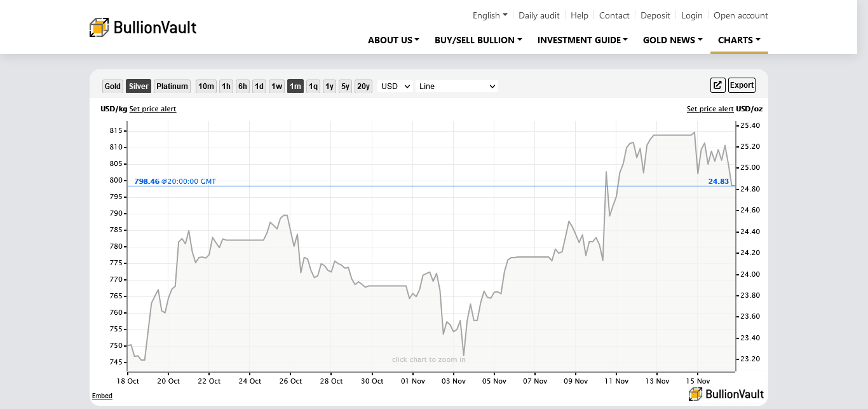868x409 pixels.
Task: Expand the BUY/SELL BULLION menu
Action: pyautogui.click(x=478, y=40)
